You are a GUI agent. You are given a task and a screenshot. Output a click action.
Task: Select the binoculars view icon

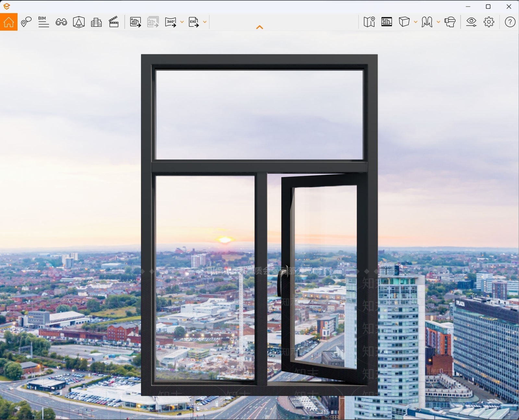pos(61,22)
